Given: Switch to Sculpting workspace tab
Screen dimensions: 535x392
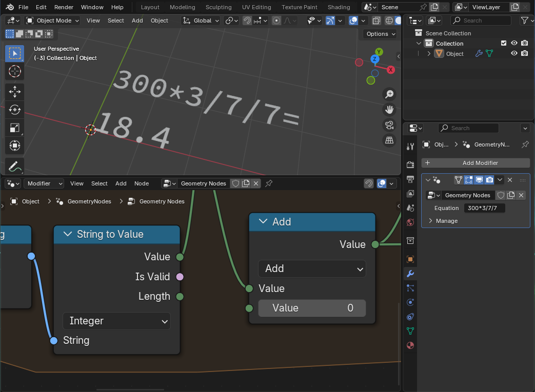Looking at the screenshot, I should pyautogui.click(x=219, y=7).
